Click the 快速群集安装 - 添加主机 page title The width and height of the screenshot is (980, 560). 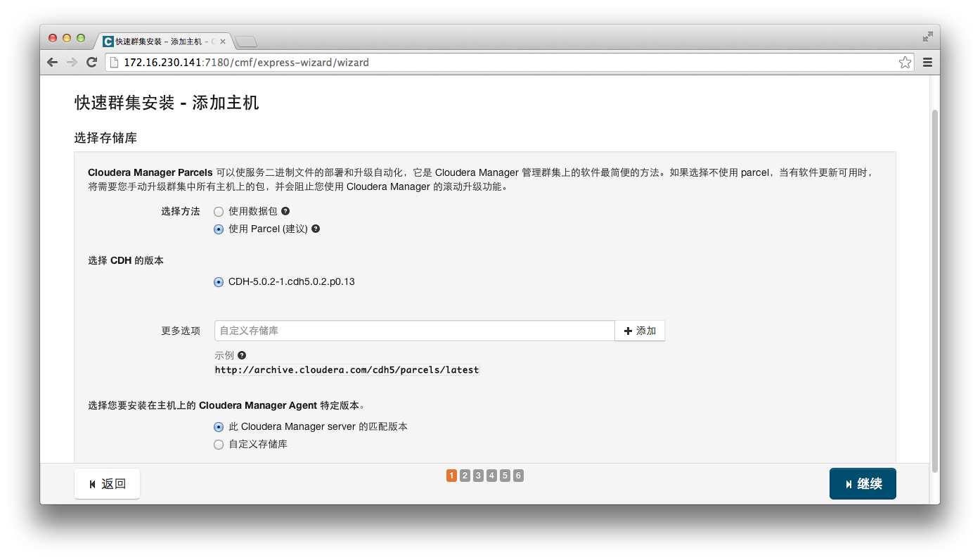pyautogui.click(x=167, y=103)
